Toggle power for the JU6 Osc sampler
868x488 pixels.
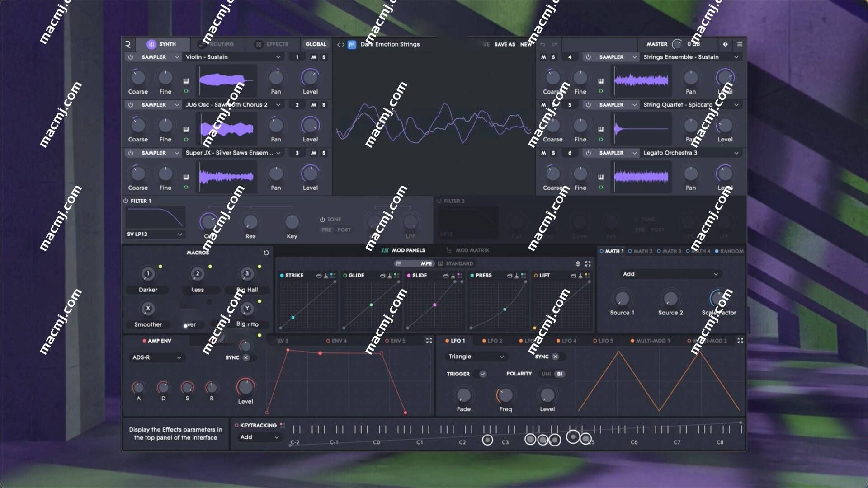tap(131, 105)
